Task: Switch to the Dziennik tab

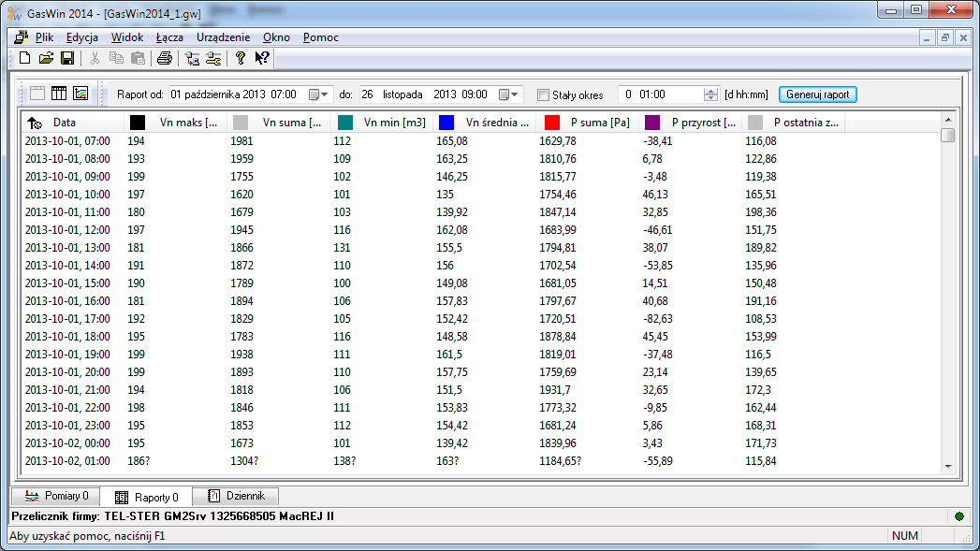Action: 236,496
